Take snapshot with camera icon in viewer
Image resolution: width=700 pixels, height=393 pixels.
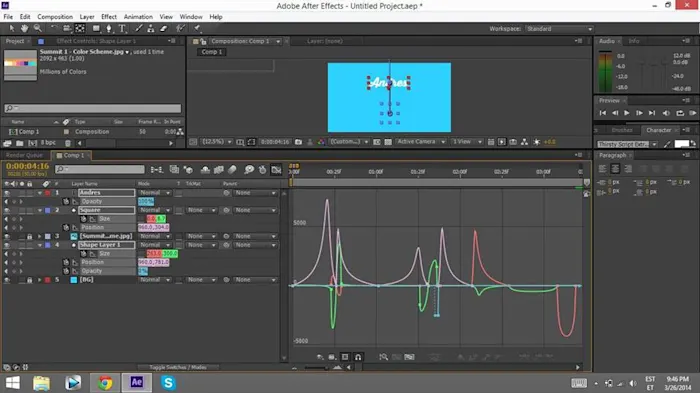(x=298, y=142)
